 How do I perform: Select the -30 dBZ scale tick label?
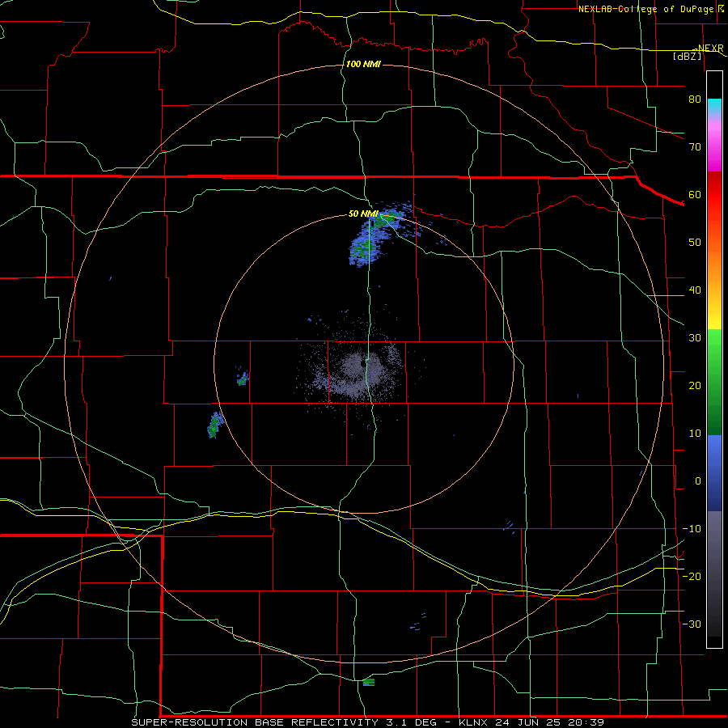point(692,624)
